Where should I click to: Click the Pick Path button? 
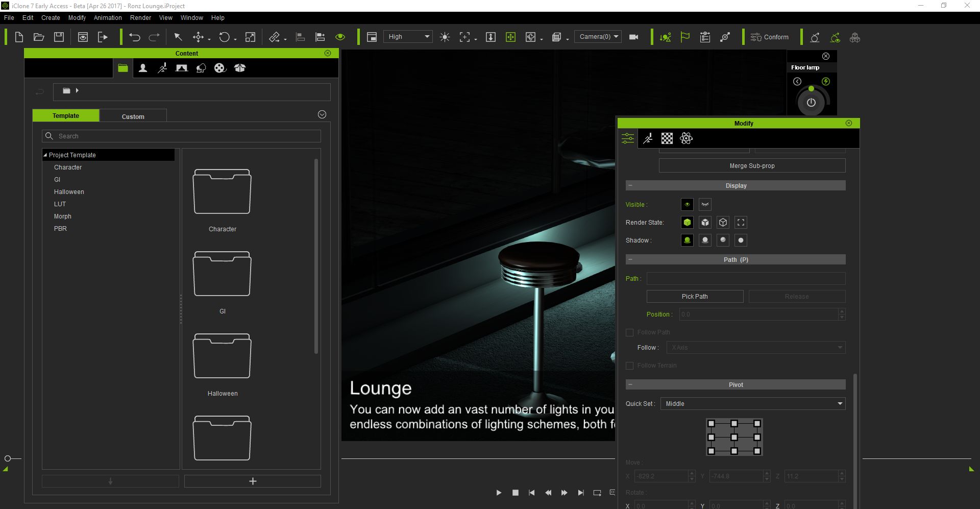coord(695,296)
